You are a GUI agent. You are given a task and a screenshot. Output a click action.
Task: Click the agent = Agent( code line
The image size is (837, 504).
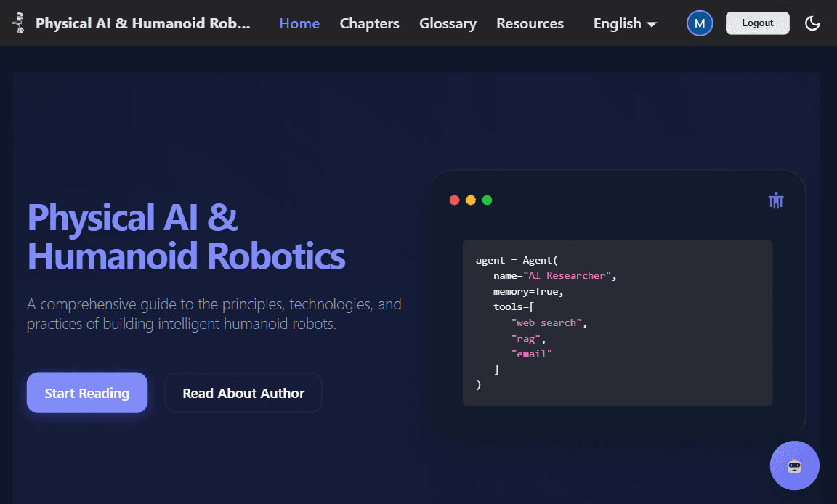pyautogui.click(x=517, y=260)
